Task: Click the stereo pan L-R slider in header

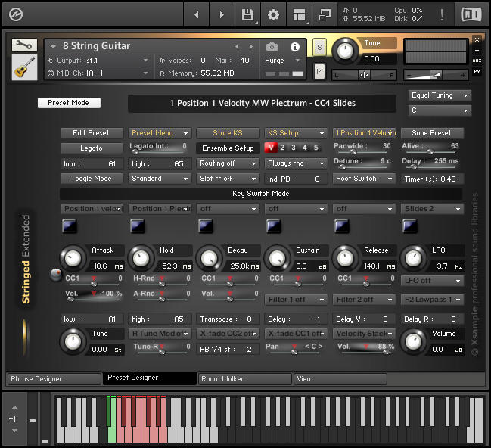Action: pos(364,75)
